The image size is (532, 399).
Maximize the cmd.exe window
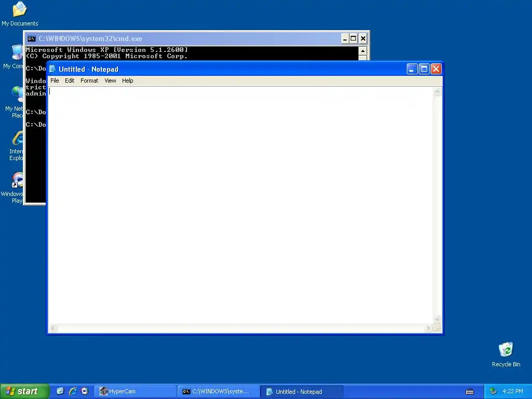click(353, 38)
